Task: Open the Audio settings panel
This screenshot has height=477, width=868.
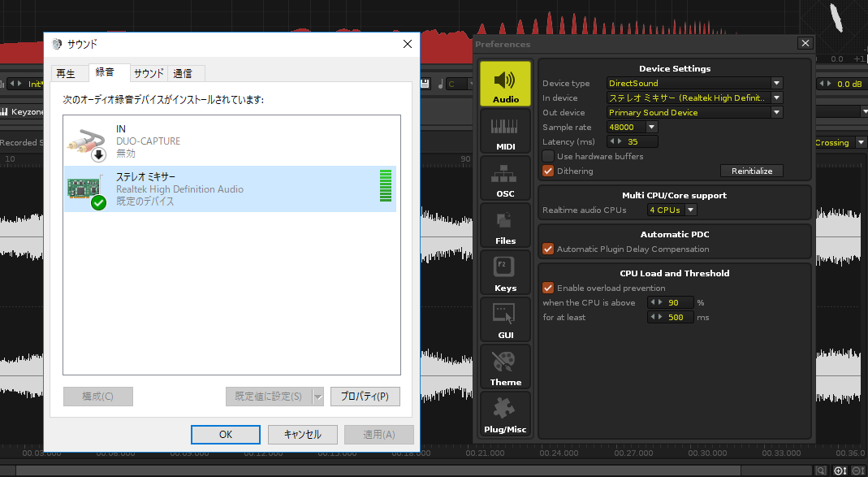Action: (x=505, y=84)
